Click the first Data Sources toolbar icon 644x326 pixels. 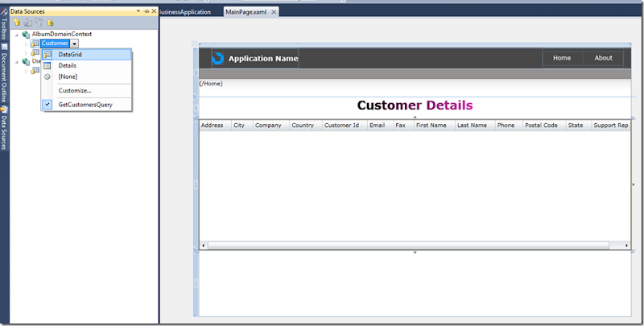tap(18, 23)
